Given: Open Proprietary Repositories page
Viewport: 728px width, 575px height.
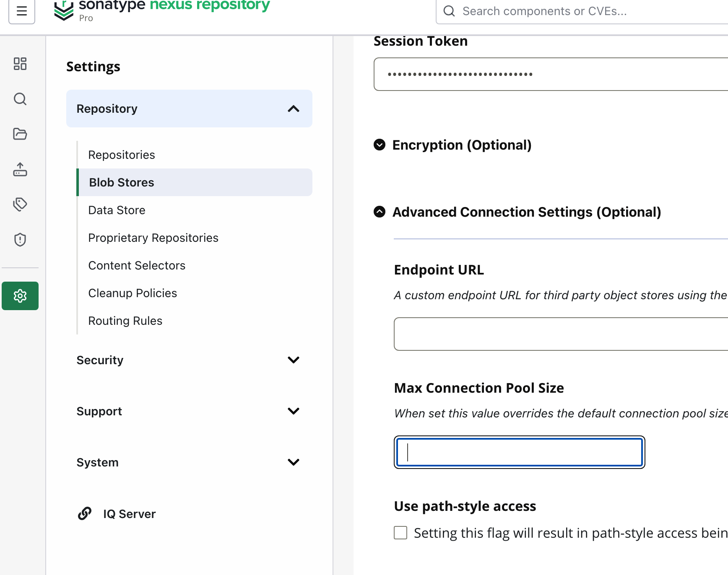Looking at the screenshot, I should (x=153, y=238).
